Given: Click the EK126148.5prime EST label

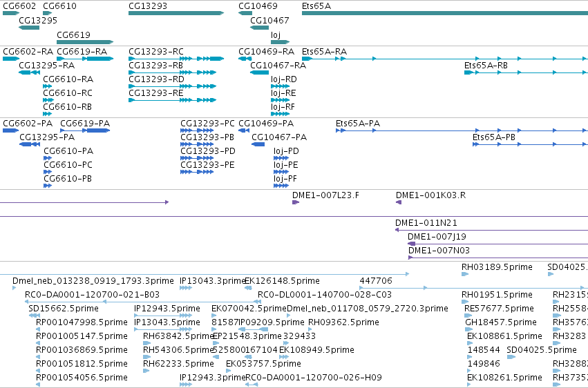Looking at the screenshot, I should 282,281.
